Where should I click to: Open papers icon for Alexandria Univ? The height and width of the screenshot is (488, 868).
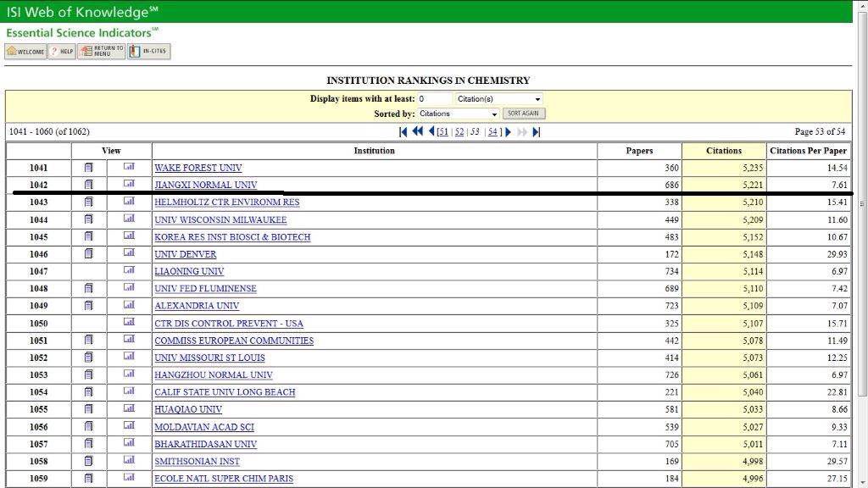pyautogui.click(x=89, y=306)
